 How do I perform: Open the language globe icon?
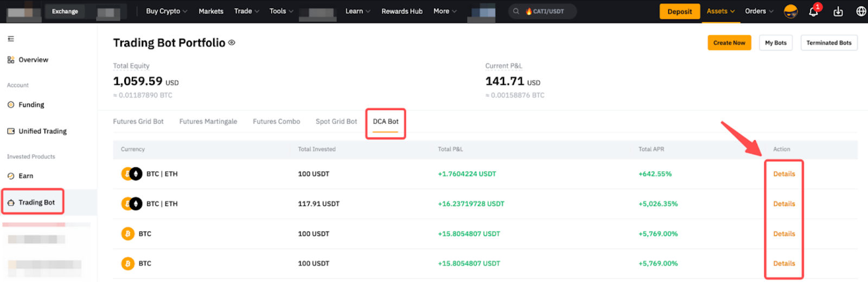point(861,11)
